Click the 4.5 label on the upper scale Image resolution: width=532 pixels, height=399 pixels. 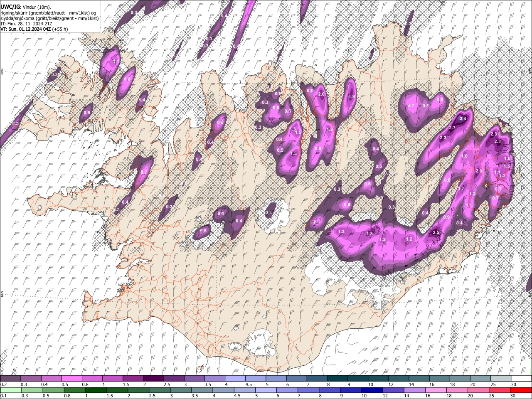[x=248, y=384]
